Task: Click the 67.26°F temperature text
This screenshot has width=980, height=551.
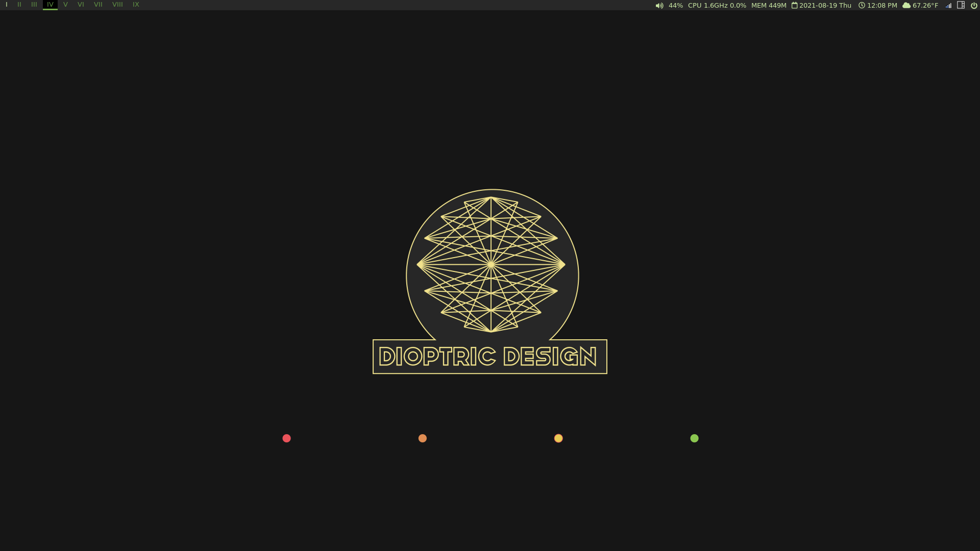Action: click(x=925, y=6)
